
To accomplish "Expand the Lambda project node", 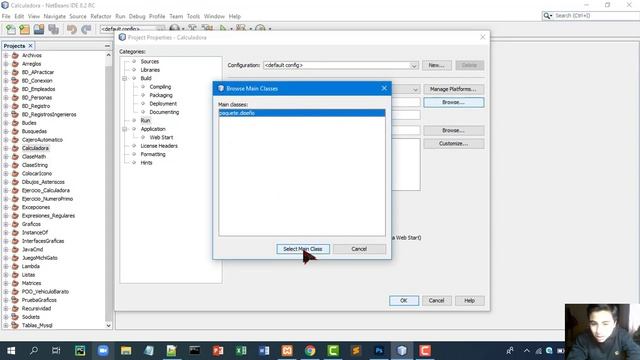I will click(x=6, y=266).
